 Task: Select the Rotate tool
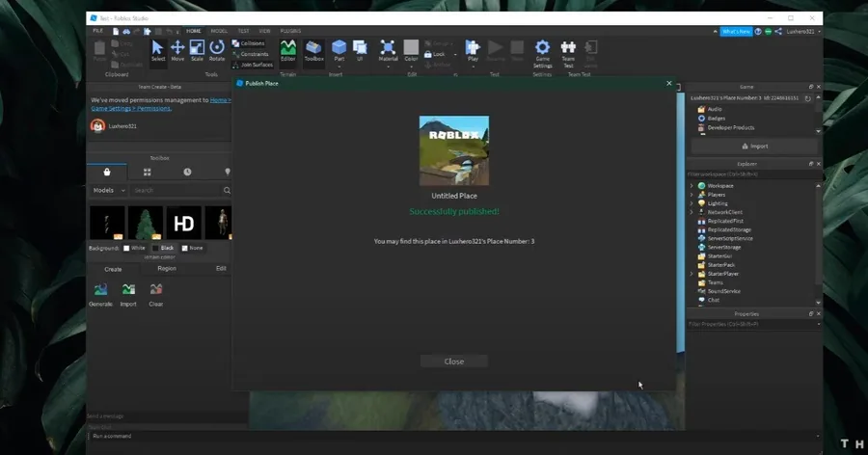217,51
